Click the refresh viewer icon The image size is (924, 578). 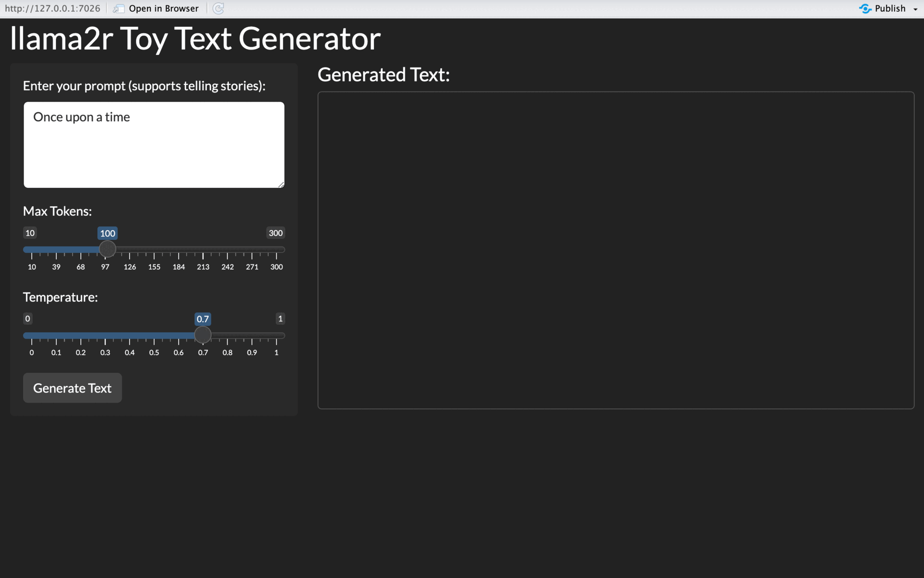click(x=218, y=9)
